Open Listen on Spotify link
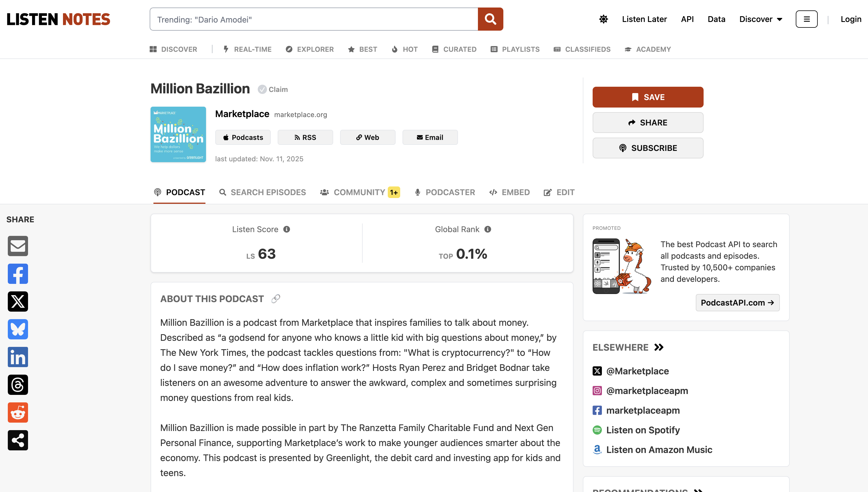Viewport: 868px width, 492px height. 643,430
